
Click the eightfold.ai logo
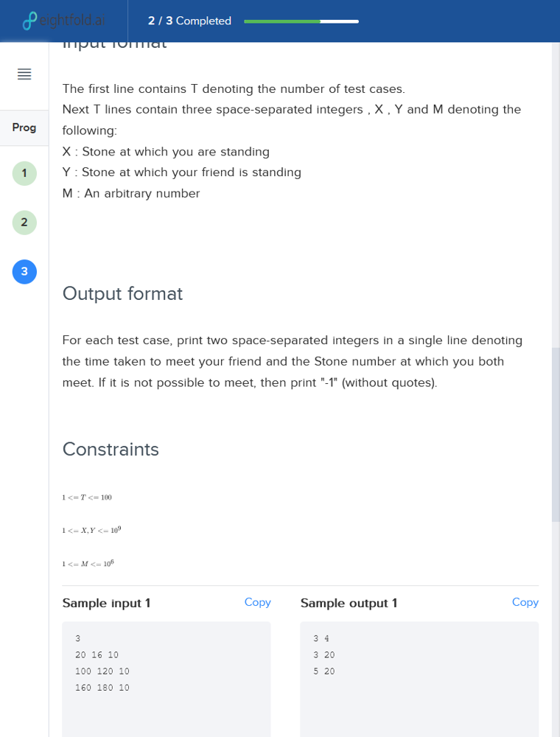coord(64,21)
